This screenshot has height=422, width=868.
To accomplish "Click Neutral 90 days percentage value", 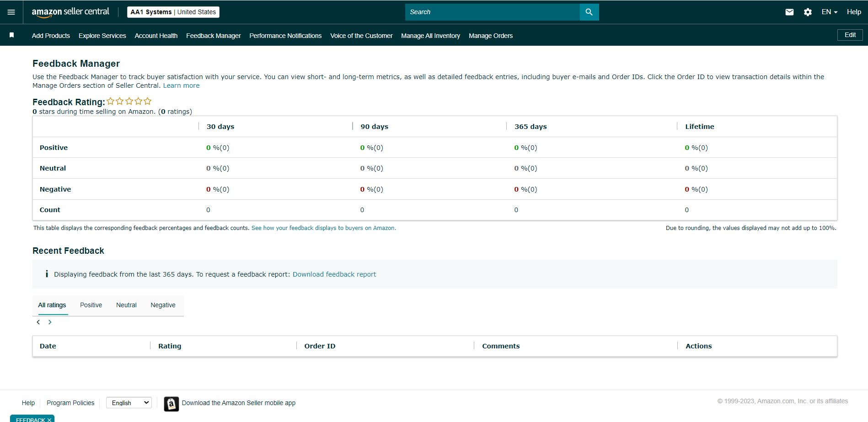I will click(372, 168).
